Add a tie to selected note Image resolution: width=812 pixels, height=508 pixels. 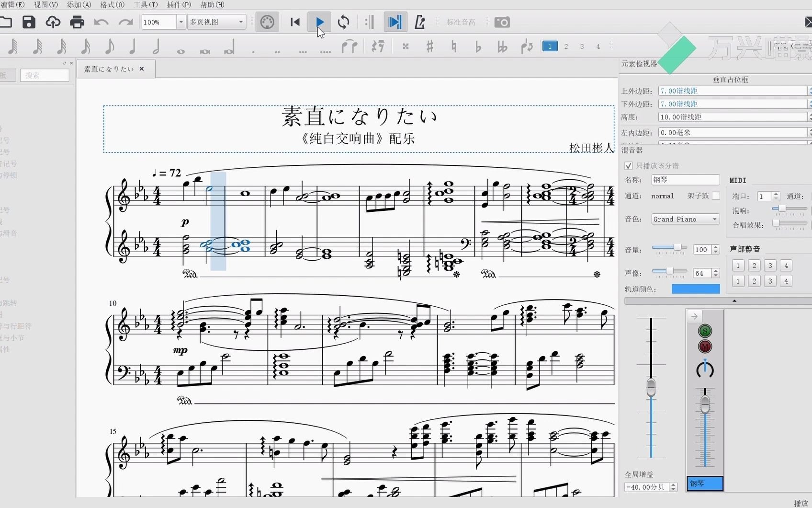pos(350,46)
